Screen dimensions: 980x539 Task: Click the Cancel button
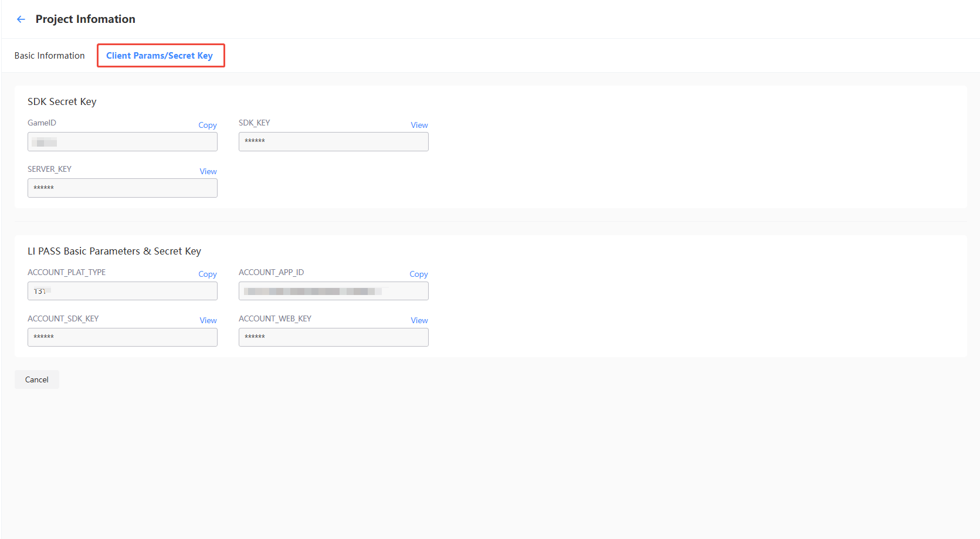click(x=36, y=379)
